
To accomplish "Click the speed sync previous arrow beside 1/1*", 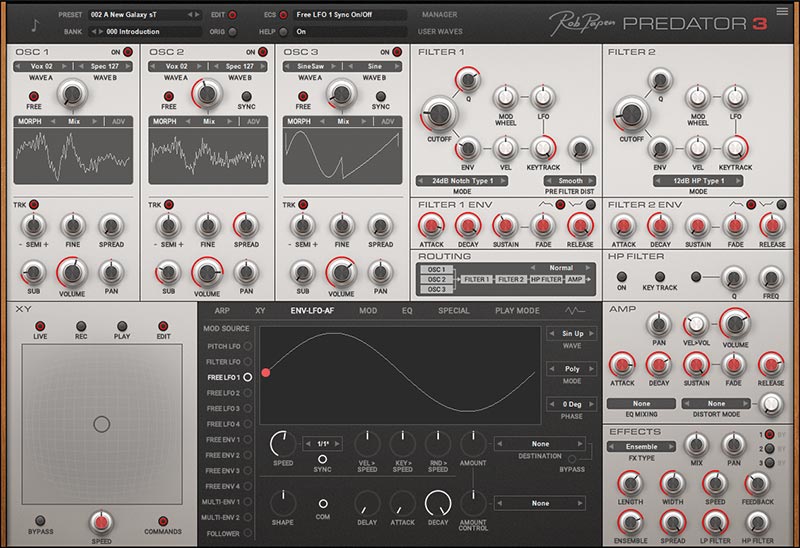I will 308,444.
